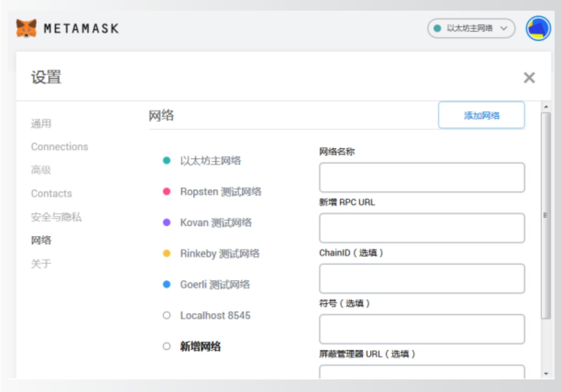Focus the 屏蔽管理器 URL input field

click(x=422, y=372)
